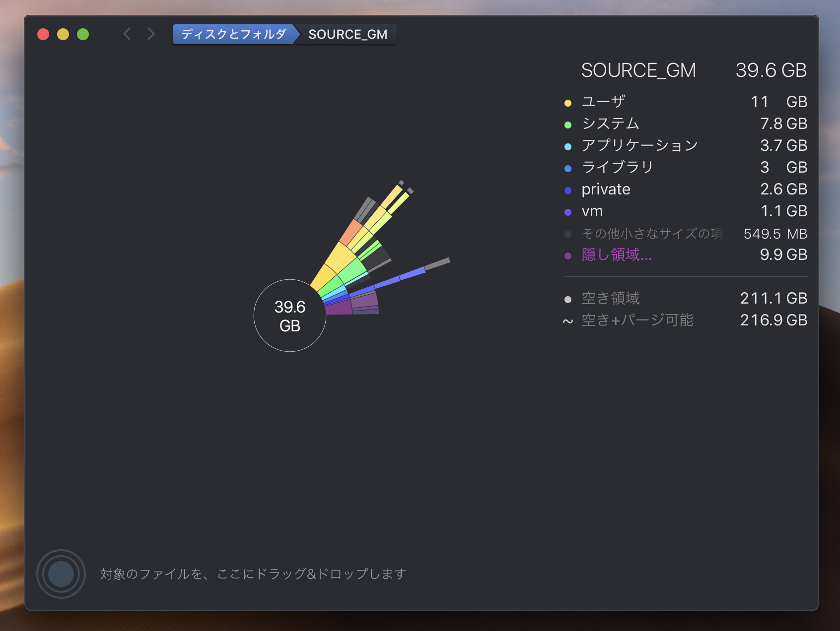The image size is (840, 631).
Task: Click the 39.6 GB center circle of chart
Action: [x=290, y=316]
